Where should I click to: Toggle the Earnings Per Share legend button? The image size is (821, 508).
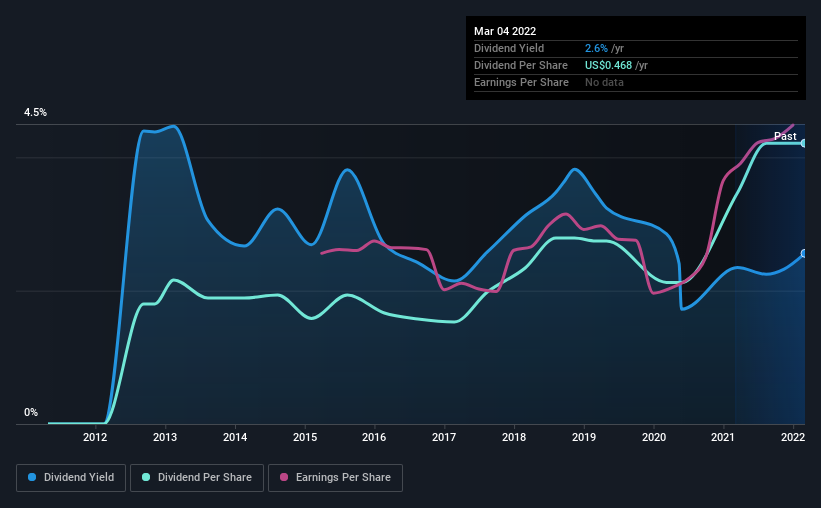click(335, 478)
